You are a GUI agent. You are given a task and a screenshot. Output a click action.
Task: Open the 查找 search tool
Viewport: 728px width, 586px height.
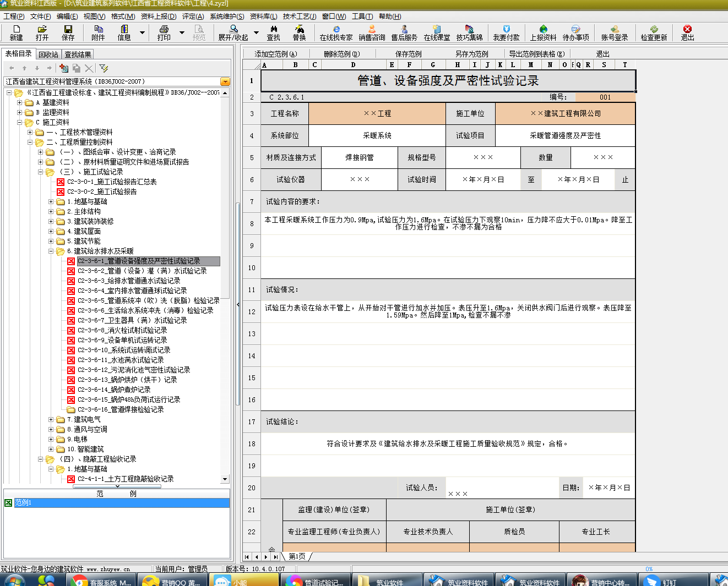click(x=273, y=32)
